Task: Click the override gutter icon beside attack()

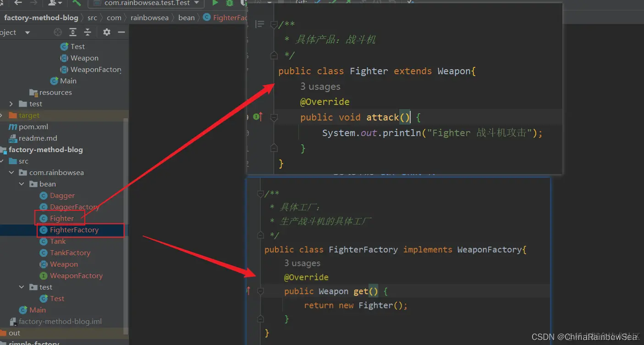Action: coord(258,117)
